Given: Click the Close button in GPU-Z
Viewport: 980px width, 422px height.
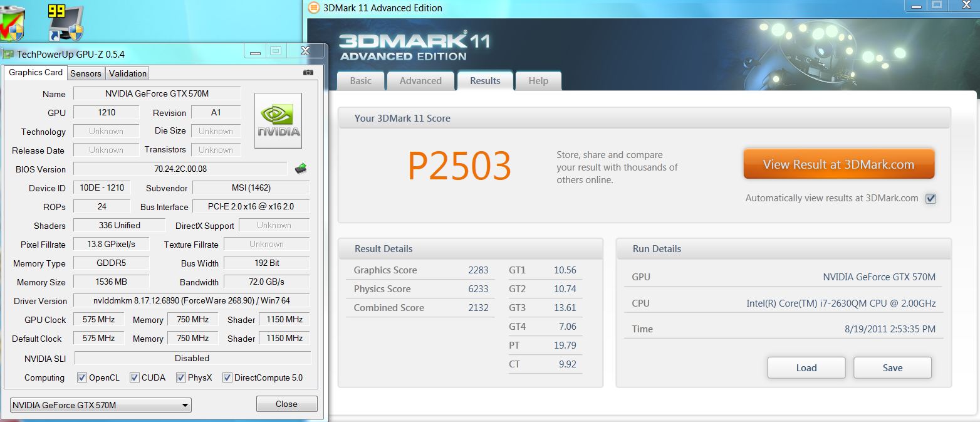Looking at the screenshot, I should click(x=286, y=404).
